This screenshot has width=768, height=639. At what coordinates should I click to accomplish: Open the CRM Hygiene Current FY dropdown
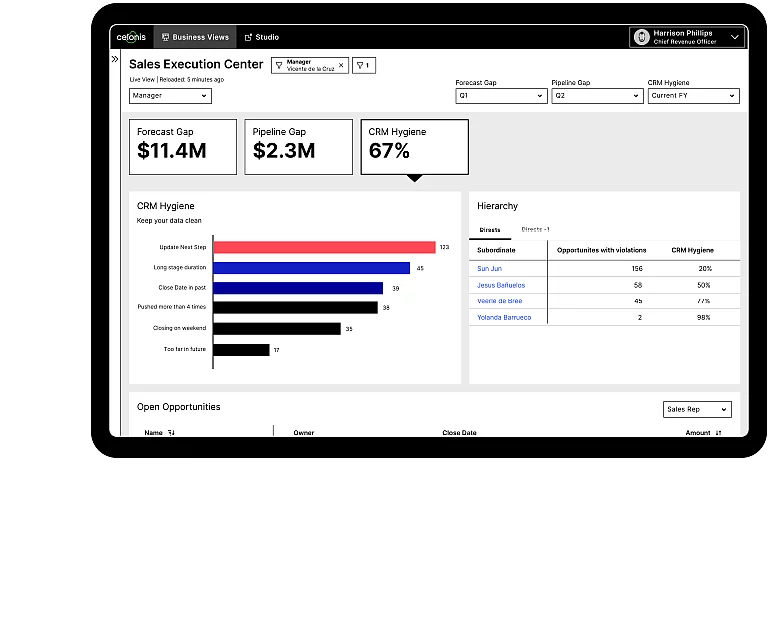point(693,96)
